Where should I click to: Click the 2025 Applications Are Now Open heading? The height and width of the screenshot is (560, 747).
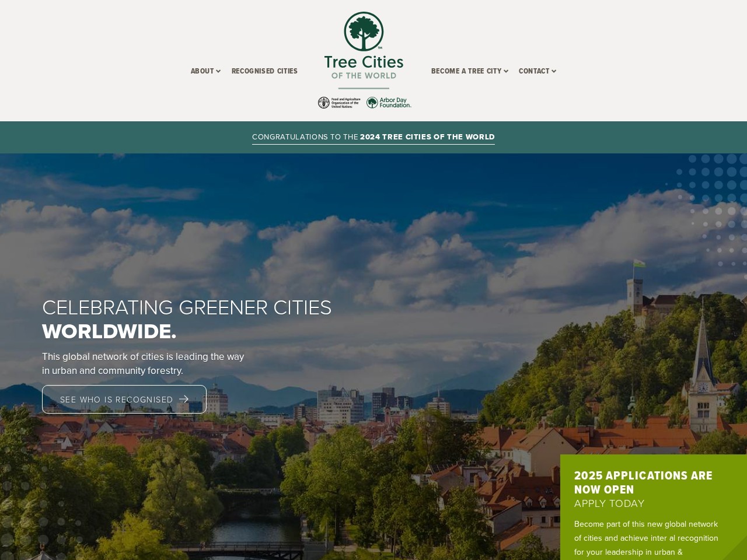pos(643,482)
